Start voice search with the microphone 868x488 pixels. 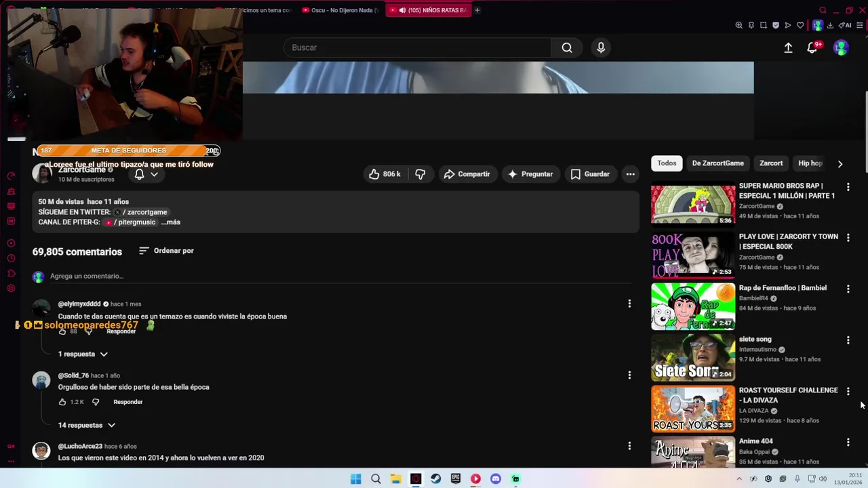click(x=601, y=47)
